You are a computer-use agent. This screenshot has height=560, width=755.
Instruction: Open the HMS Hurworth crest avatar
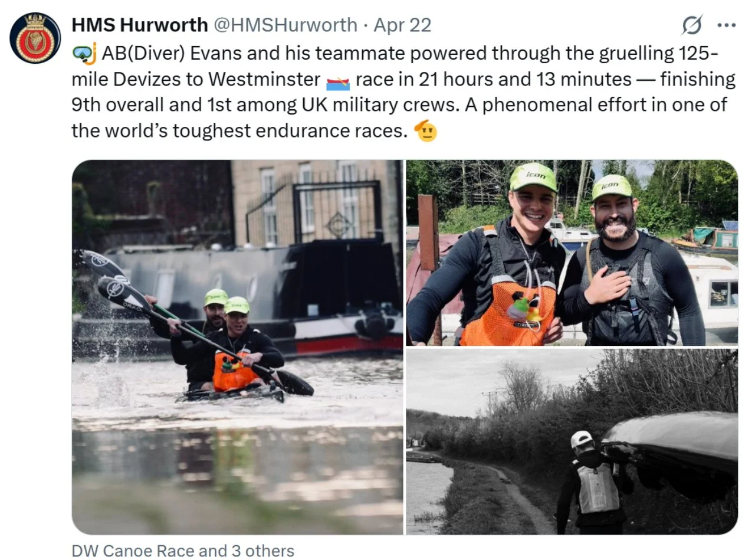coord(35,38)
